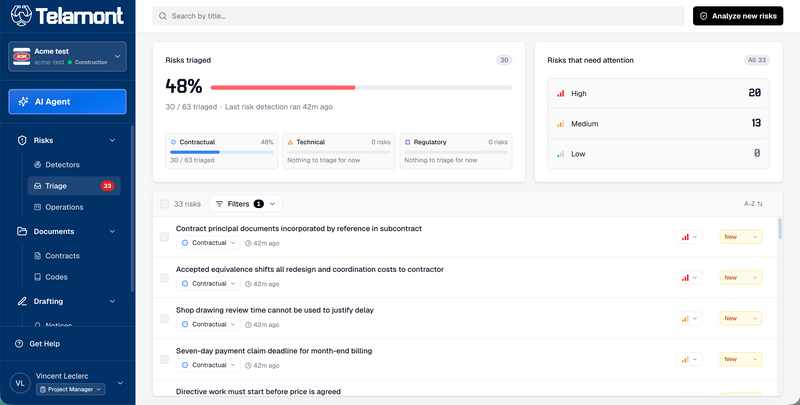
Task: Click the Contractual circle icon in summary card
Action: (173, 142)
